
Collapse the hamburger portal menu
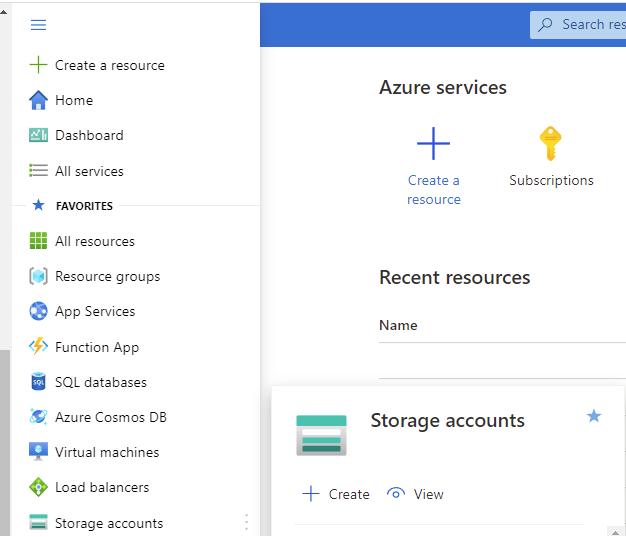click(x=38, y=25)
